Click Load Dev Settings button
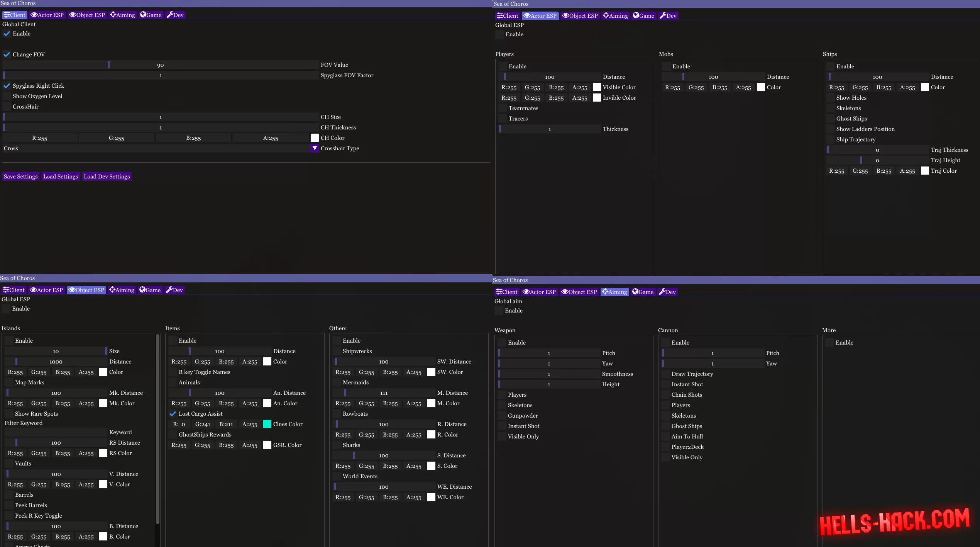This screenshot has height=547, width=980. pos(107,177)
